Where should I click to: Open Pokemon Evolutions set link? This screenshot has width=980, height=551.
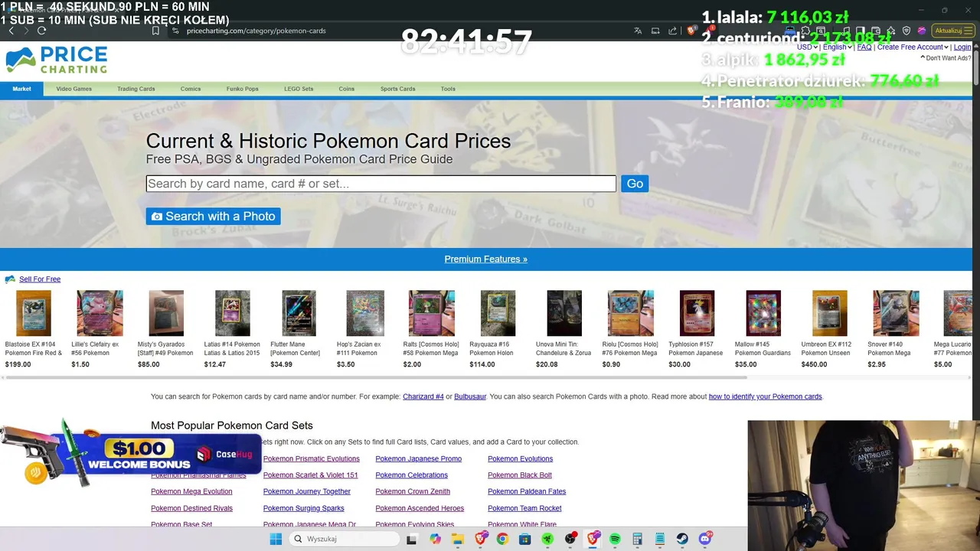click(521, 459)
